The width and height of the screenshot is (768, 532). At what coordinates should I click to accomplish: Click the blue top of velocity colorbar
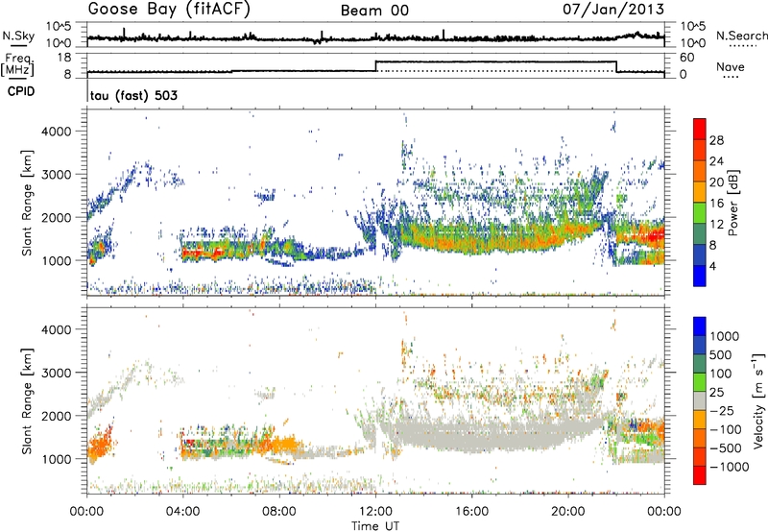[x=700, y=326]
